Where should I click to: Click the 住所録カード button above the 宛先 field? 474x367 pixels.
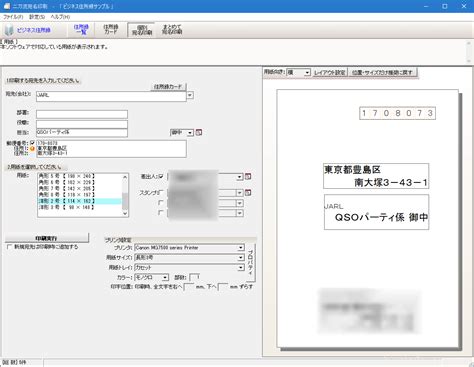(x=168, y=87)
